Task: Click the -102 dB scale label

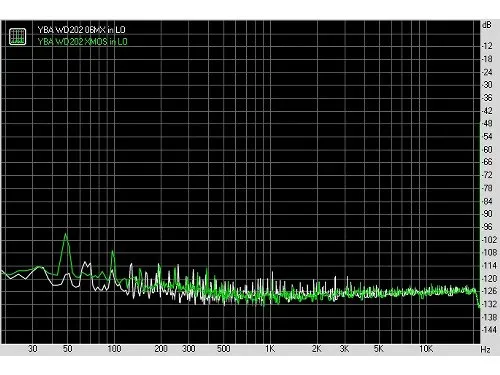Action: tap(489, 240)
